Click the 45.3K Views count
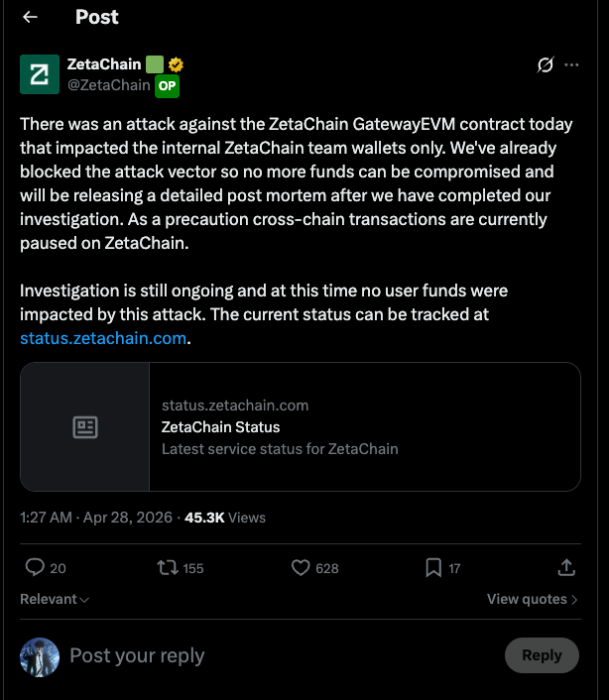 (225, 518)
